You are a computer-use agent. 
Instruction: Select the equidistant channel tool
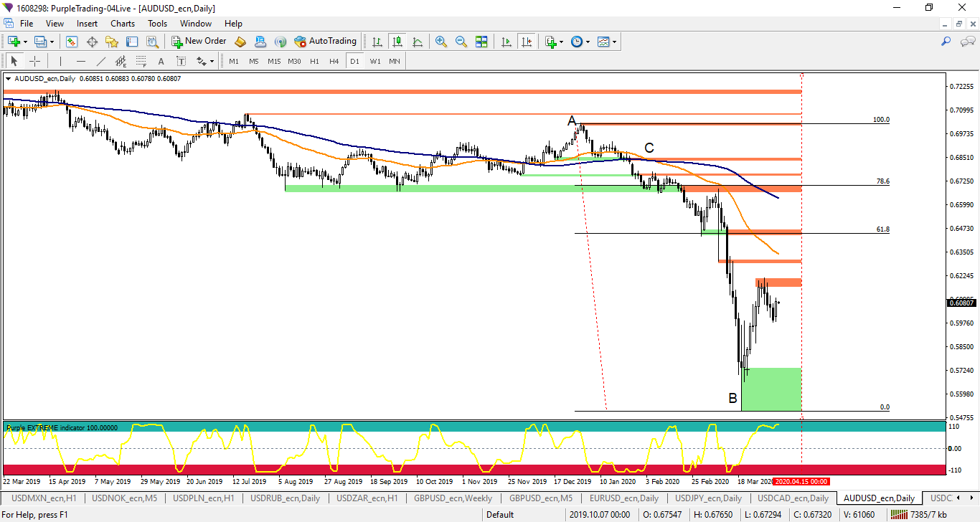coord(121,61)
